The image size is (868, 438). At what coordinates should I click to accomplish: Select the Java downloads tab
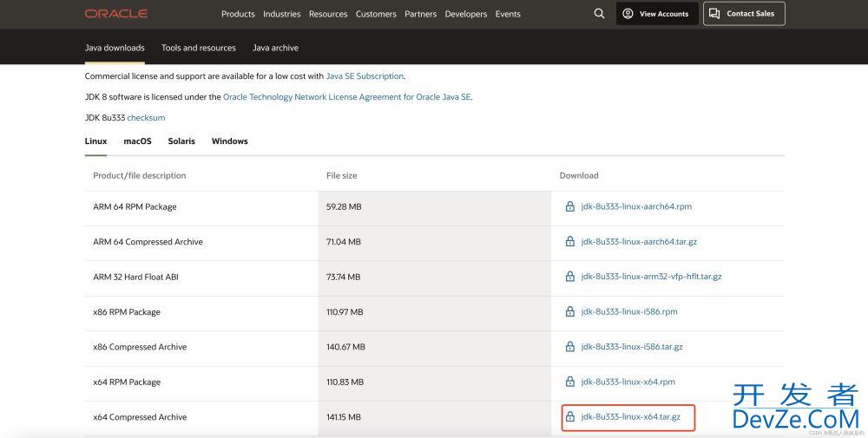pyautogui.click(x=115, y=48)
